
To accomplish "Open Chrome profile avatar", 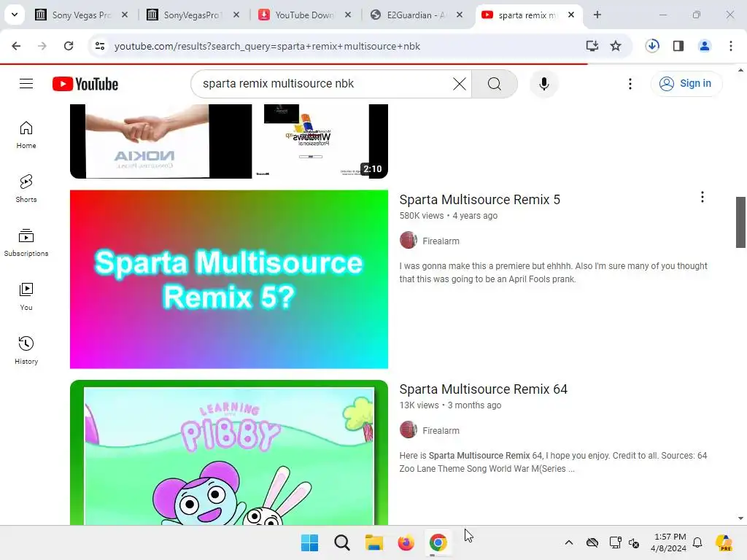I will (704, 46).
